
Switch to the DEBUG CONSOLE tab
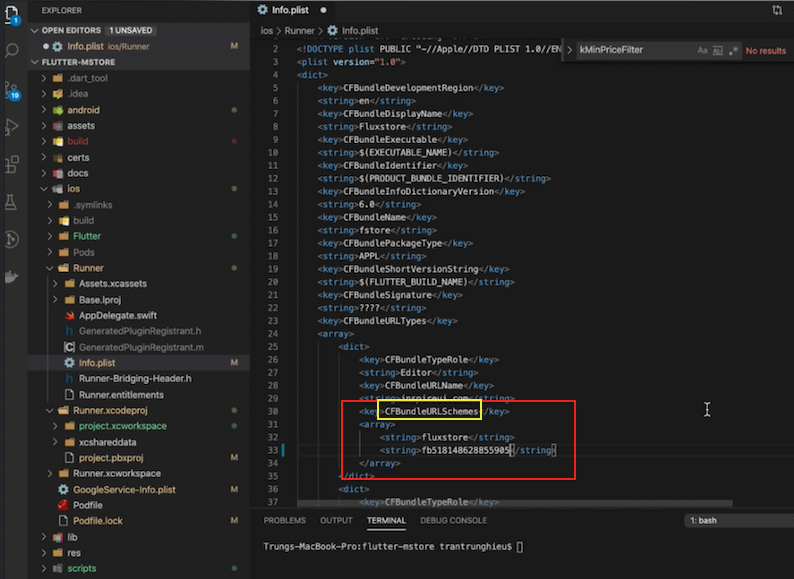click(x=453, y=520)
